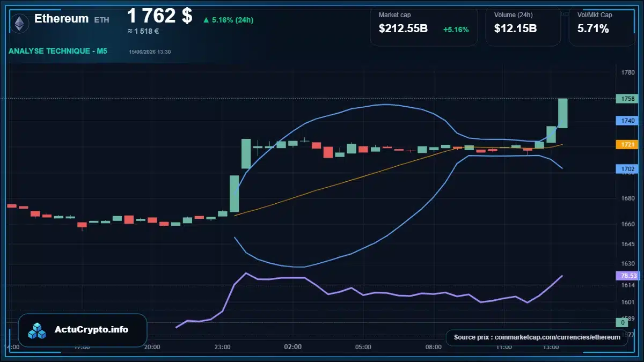Click the 05:00 time axis label

tap(363, 347)
